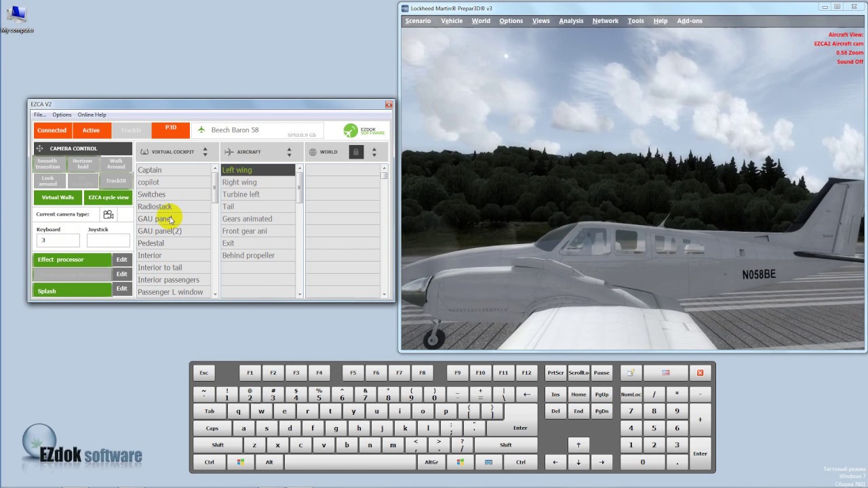Click the Active status button
The width and height of the screenshot is (868, 488).
pyautogui.click(x=91, y=130)
